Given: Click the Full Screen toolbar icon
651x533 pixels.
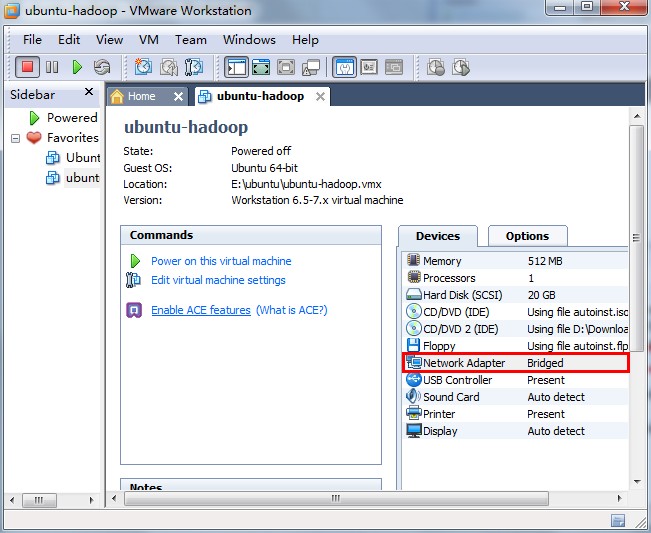Looking at the screenshot, I should click(x=286, y=67).
